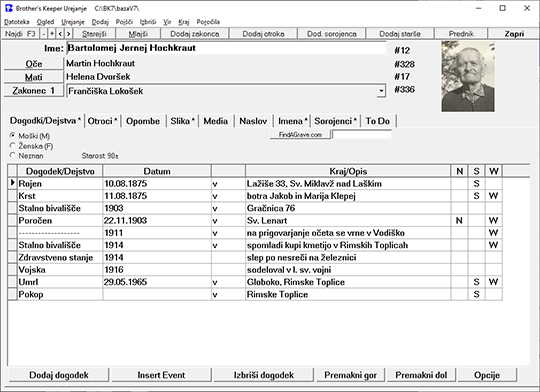The image size is (540, 392).
Task: Click the Ime name input field
Action: (226, 48)
